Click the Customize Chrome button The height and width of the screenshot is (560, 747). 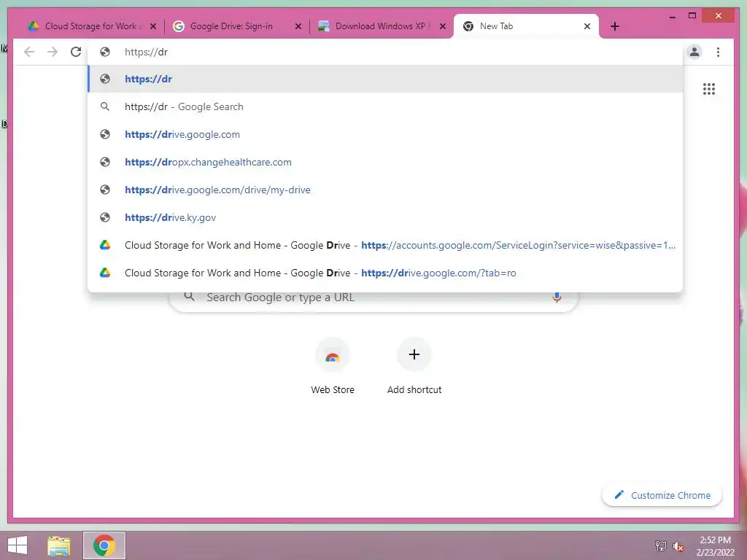pyautogui.click(x=662, y=495)
